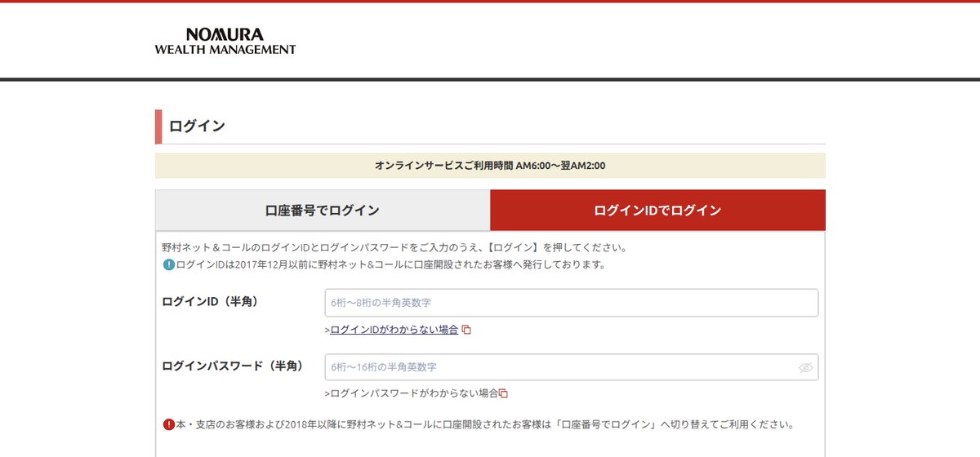This screenshot has height=457, width=980.
Task: Click the 野村ネット＆コールのログインID instruction sentence
Action: pyautogui.click(x=394, y=247)
